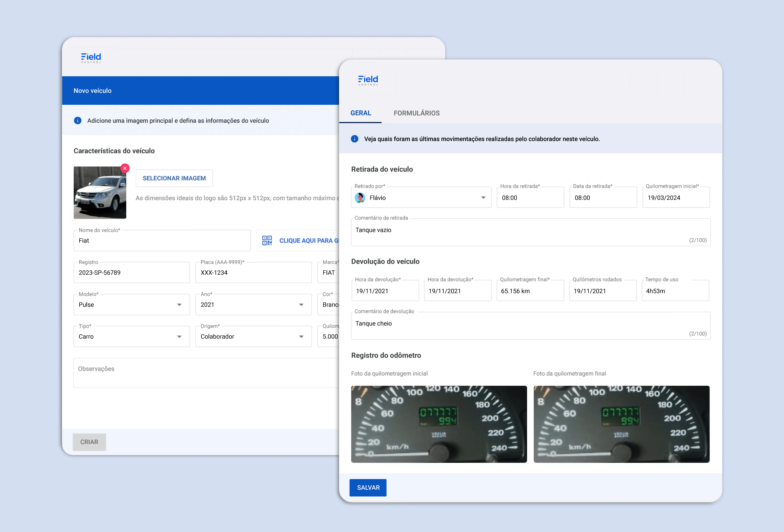Click the Foto da quilometragem final label
This screenshot has height=532, width=784.
coord(569,373)
